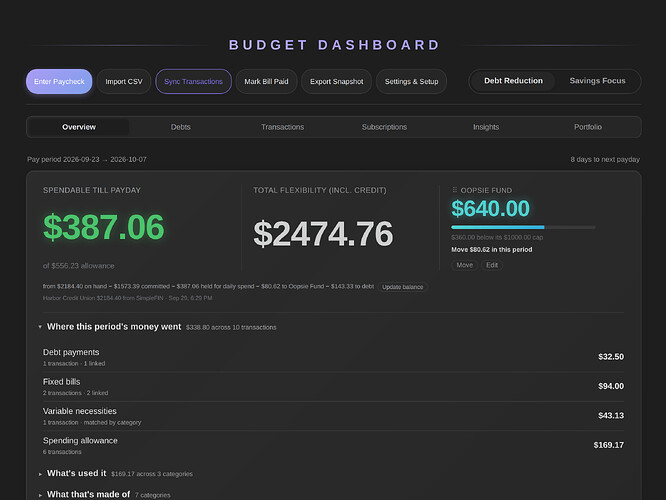Click the $360.00 below its cap text
The height and width of the screenshot is (500, 666).
pyautogui.click(x=497, y=237)
